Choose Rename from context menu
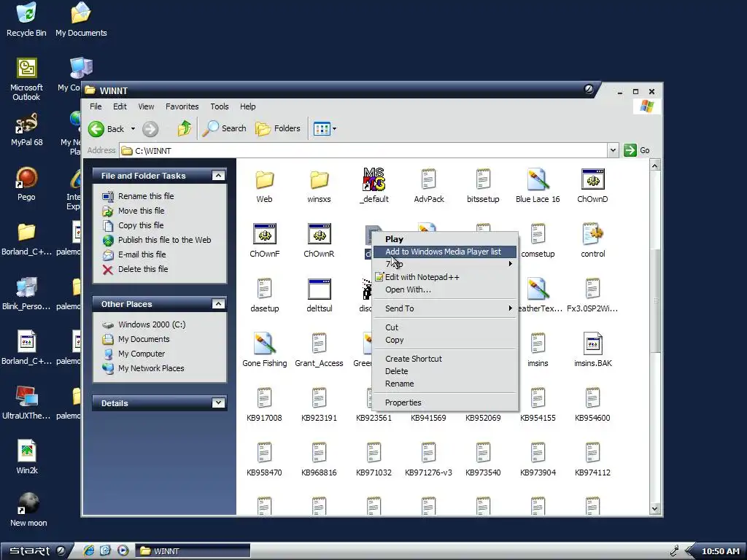 tap(444, 384)
